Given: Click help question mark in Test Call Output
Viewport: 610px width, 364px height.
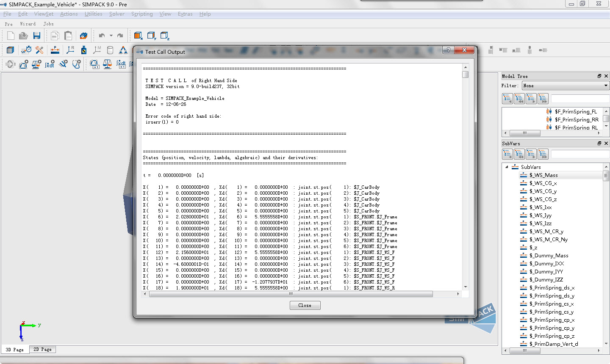Looking at the screenshot, I should (x=449, y=50).
